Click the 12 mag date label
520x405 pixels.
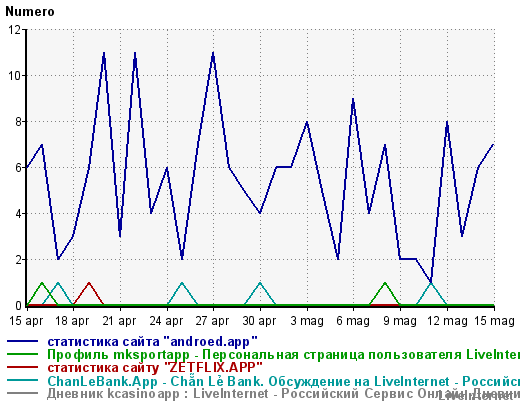click(447, 321)
